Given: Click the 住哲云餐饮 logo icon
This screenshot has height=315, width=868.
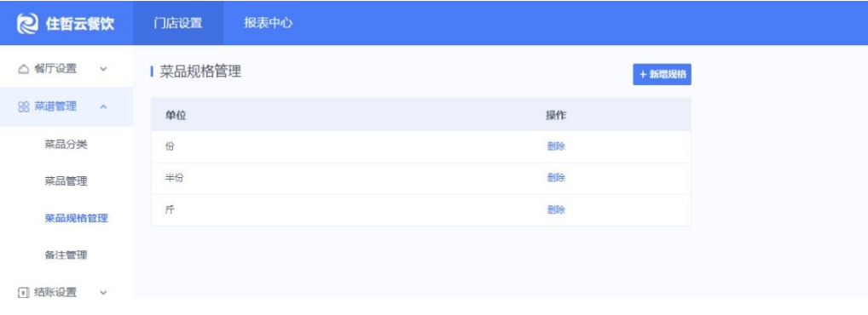Looking at the screenshot, I should (27, 23).
